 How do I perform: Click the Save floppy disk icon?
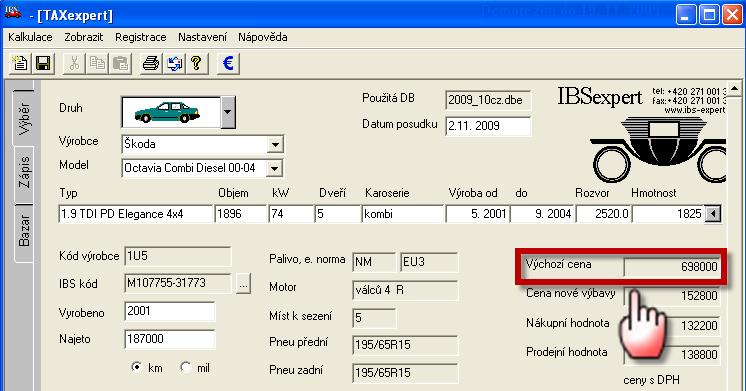(43, 63)
